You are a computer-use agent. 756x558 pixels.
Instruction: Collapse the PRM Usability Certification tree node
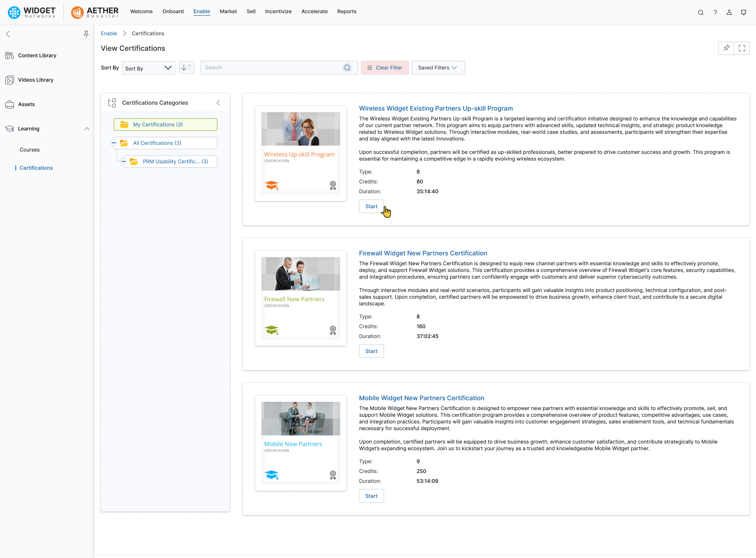tap(124, 161)
